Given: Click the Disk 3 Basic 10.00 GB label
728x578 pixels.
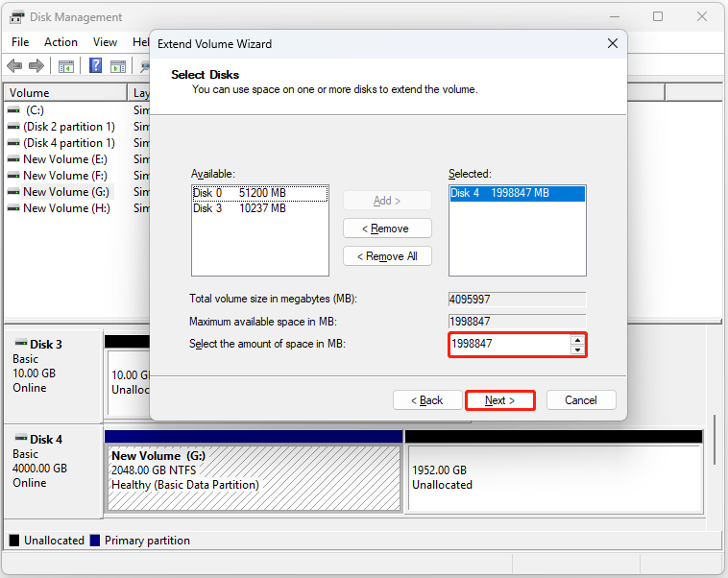Looking at the screenshot, I should [x=53, y=376].
